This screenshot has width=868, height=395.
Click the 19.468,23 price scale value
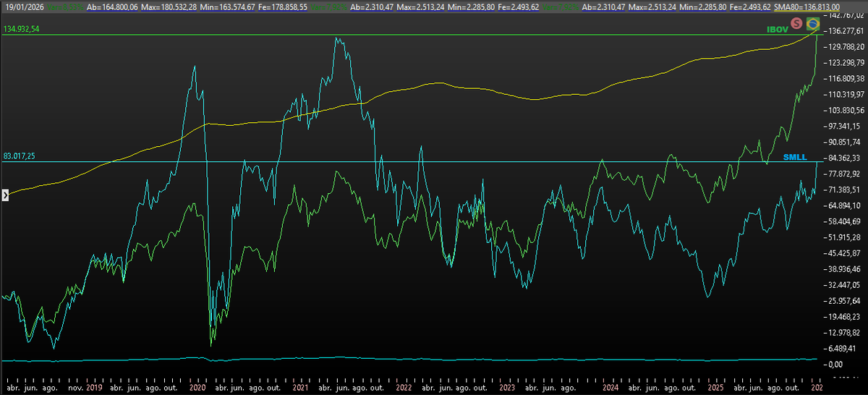tap(846, 317)
